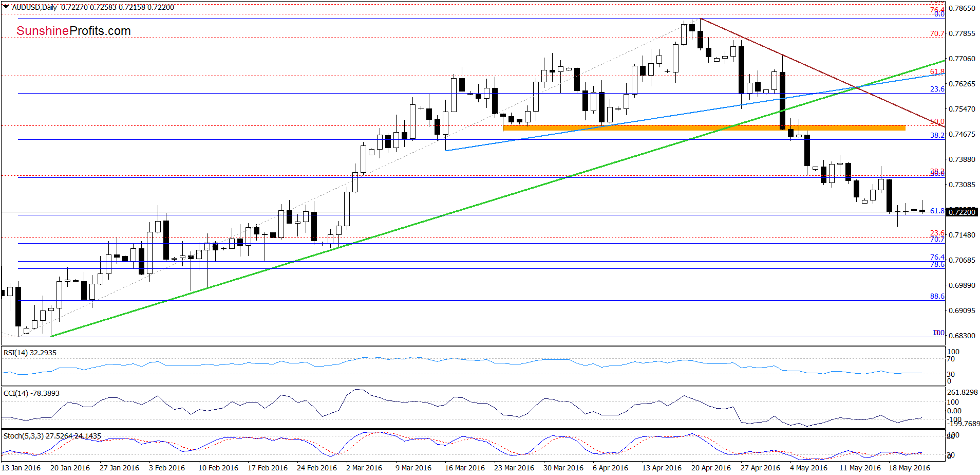Click the blue 23.6 Fibonacci label near 0.76265
Screen dimensions: 980x475
point(937,89)
